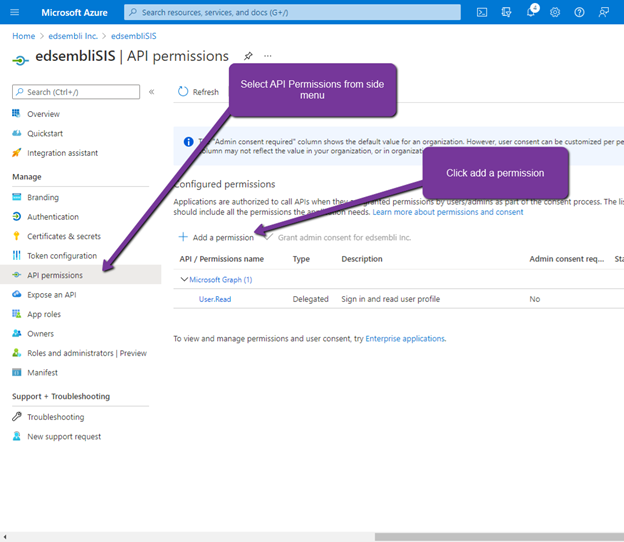This screenshot has height=542, width=624.
Task: Pin the edsembliSIS API permissions page
Action: tap(248, 56)
